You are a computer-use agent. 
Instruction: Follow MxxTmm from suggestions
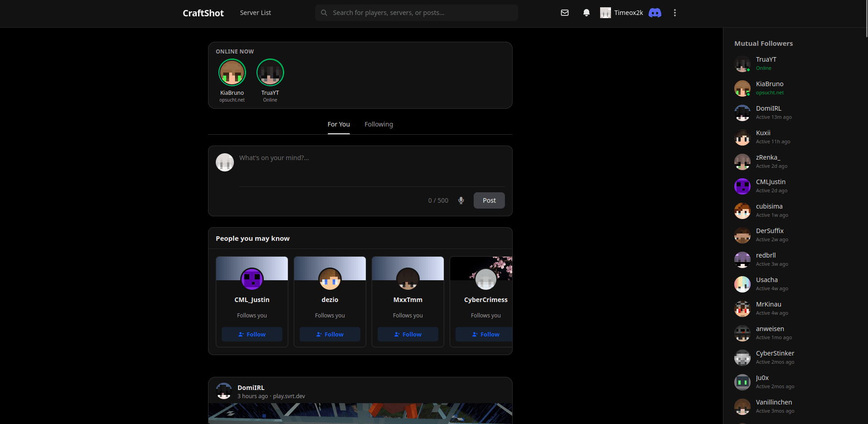tap(408, 334)
